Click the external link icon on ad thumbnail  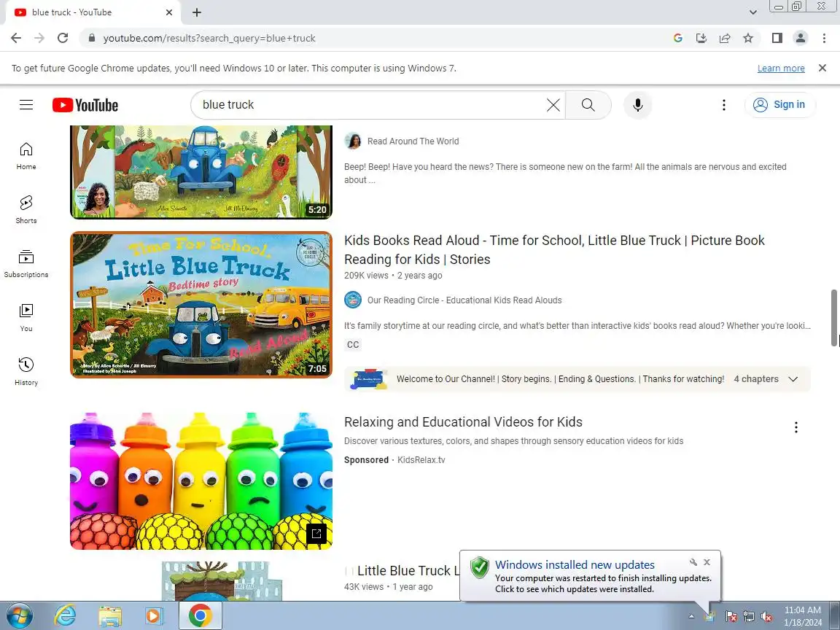316,534
